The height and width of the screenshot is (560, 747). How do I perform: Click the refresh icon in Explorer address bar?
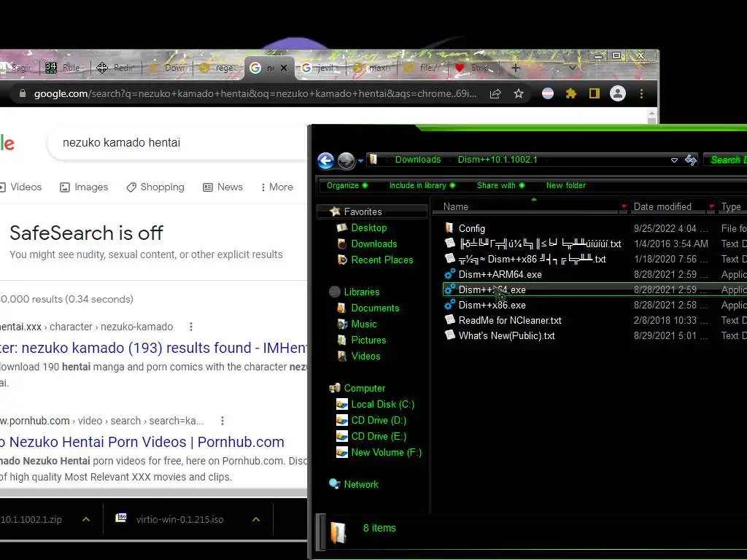pyautogui.click(x=691, y=160)
